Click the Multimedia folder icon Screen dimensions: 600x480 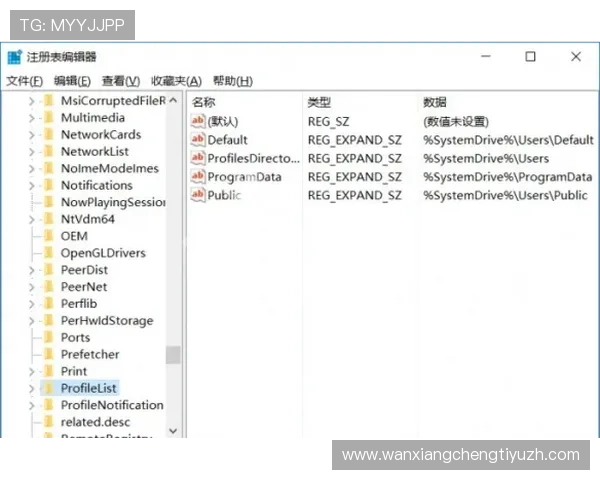tap(49, 118)
